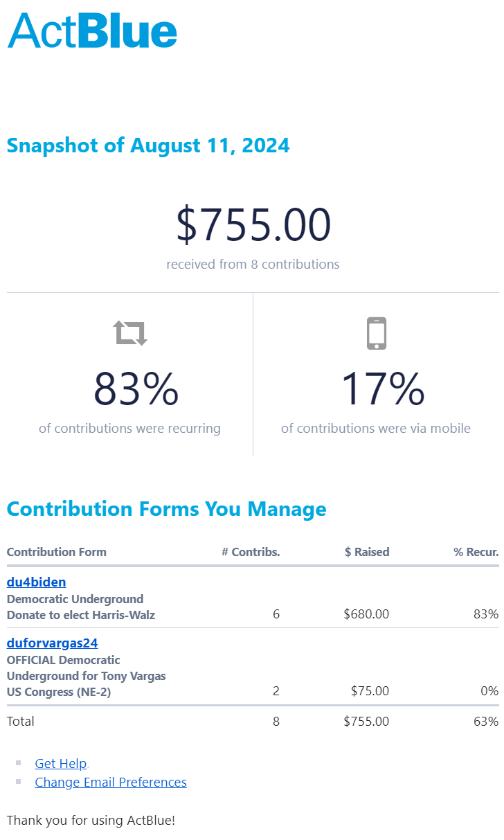
Task: Click the # Contribs. column header
Action: (251, 552)
